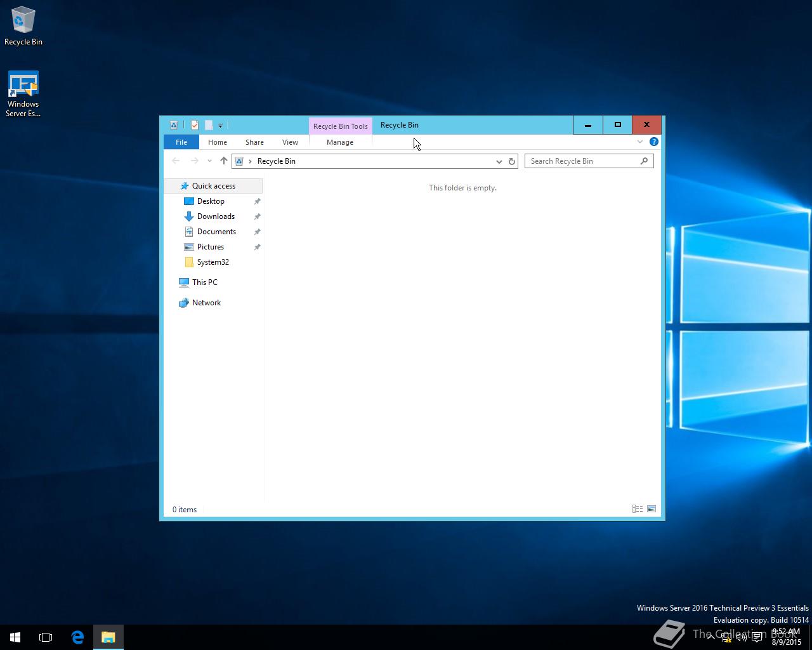Screen dimensions: 812x650
Task: Open the Manage tab under Recycle Bin Tools
Action: click(339, 142)
